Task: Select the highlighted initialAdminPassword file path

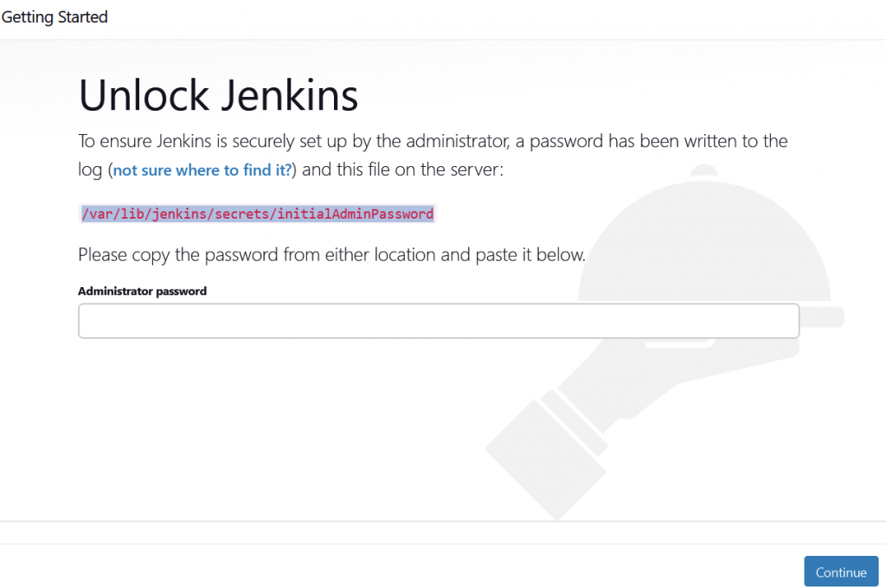Action: click(256, 214)
